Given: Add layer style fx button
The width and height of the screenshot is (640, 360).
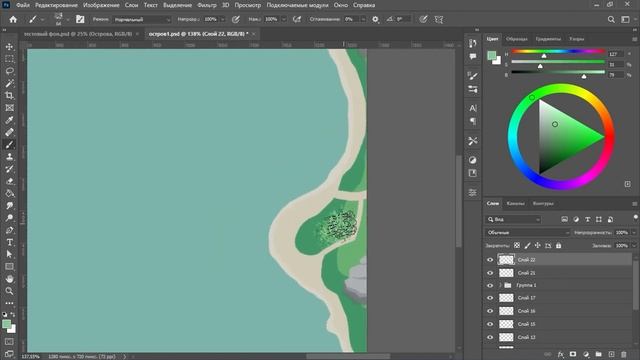Looking at the screenshot, I should pos(561,354).
